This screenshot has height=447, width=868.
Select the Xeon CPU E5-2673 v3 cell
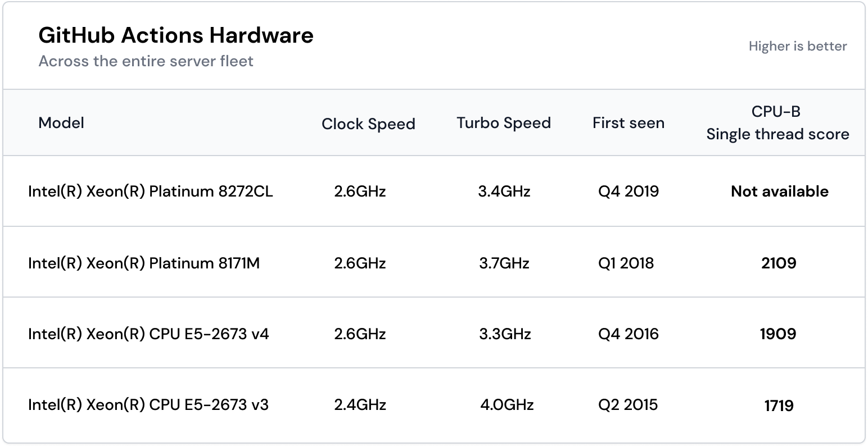coord(148,405)
